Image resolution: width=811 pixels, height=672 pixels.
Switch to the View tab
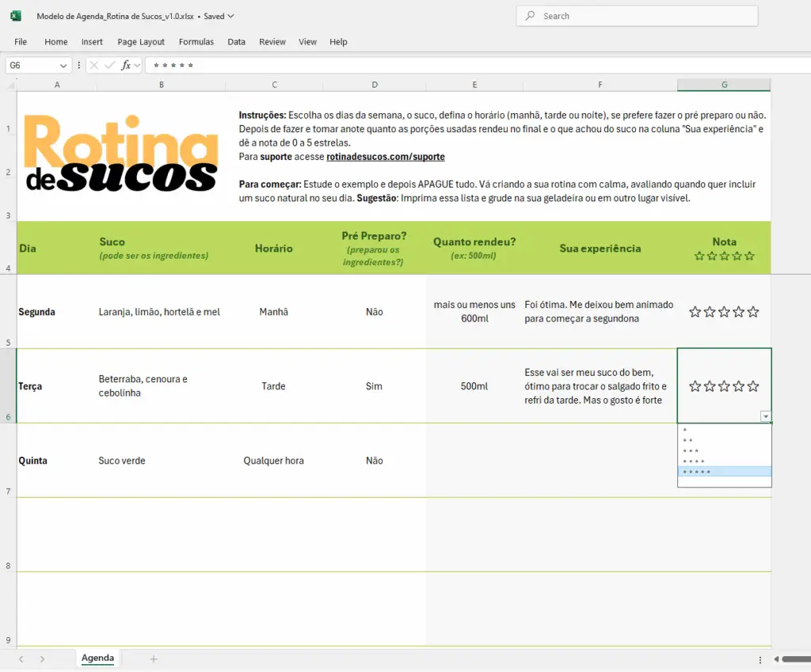tap(307, 42)
